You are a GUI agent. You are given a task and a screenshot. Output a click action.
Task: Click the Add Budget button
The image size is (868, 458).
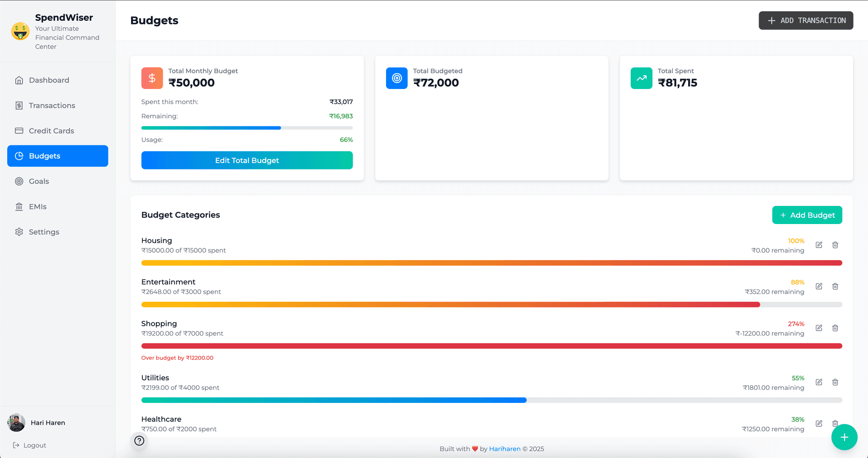click(807, 215)
